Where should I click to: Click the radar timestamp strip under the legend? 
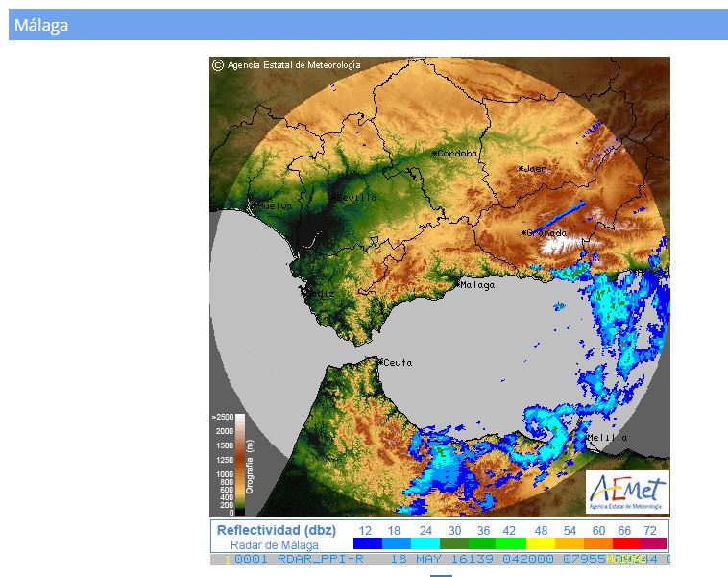tap(439, 559)
